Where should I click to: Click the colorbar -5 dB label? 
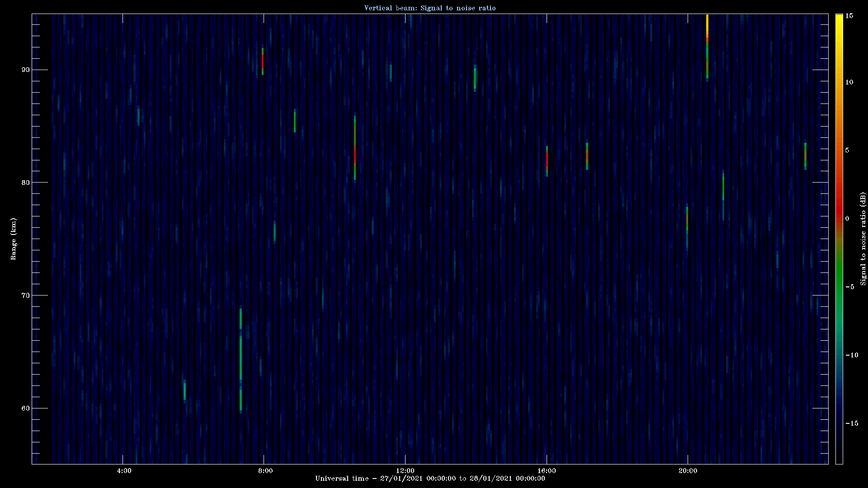point(849,287)
